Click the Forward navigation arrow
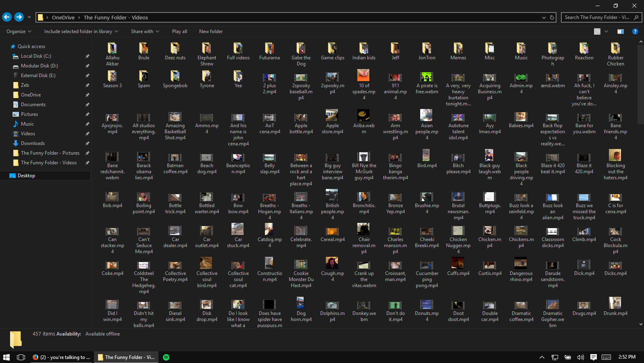 (x=19, y=17)
